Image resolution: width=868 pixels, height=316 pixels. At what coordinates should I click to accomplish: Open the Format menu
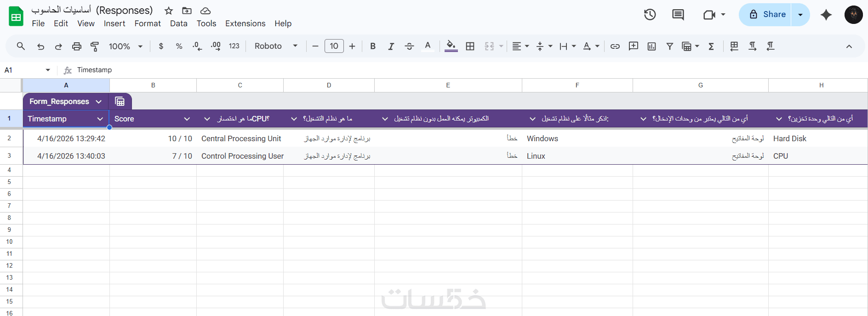point(148,23)
